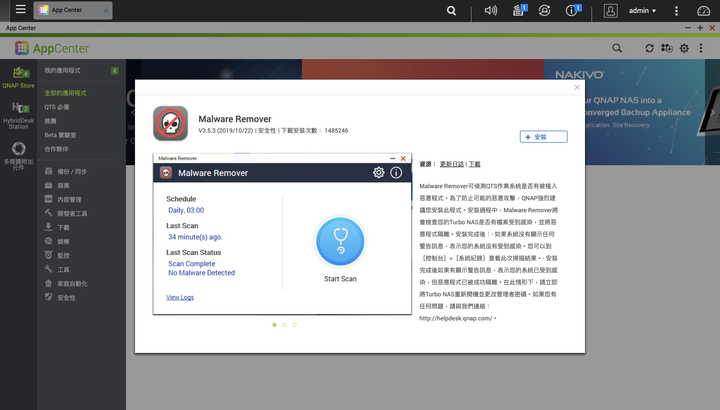This screenshot has width=720, height=410.
Task: Show first screenshot via green dot
Action: tap(275, 325)
